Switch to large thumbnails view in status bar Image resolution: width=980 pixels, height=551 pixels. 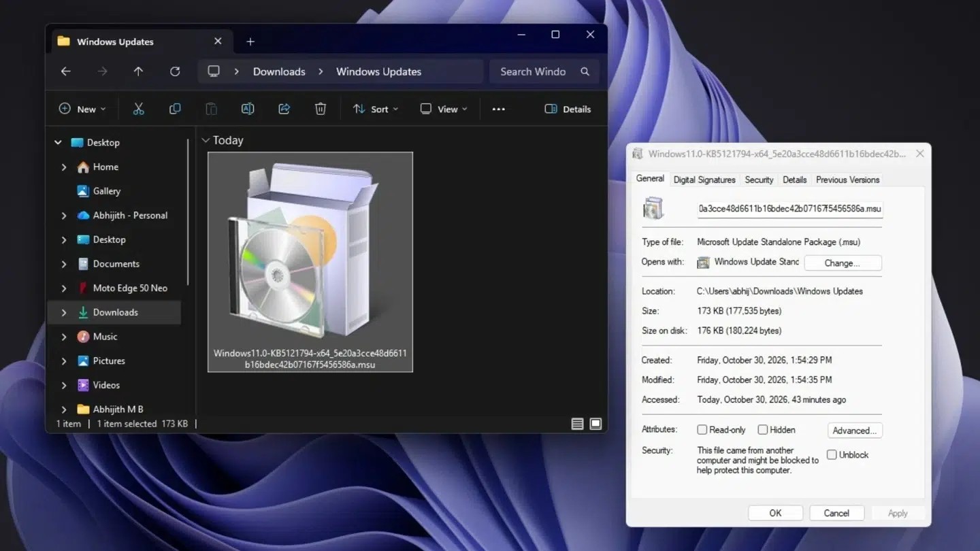pyautogui.click(x=595, y=424)
